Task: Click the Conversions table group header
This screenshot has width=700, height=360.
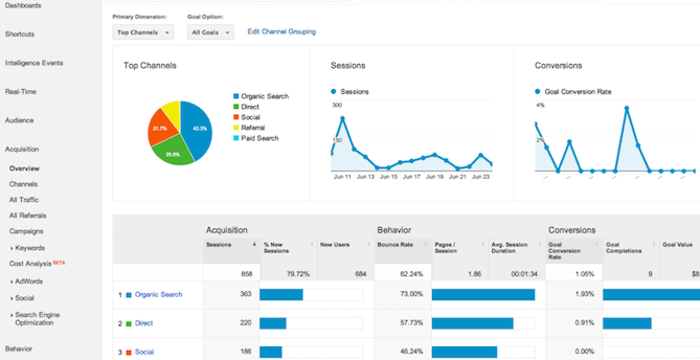Action: coord(572,230)
